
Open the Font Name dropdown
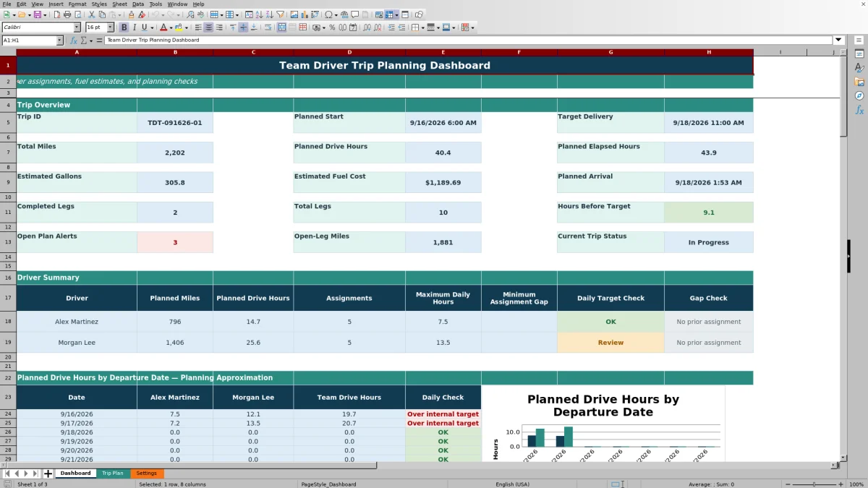click(x=77, y=27)
